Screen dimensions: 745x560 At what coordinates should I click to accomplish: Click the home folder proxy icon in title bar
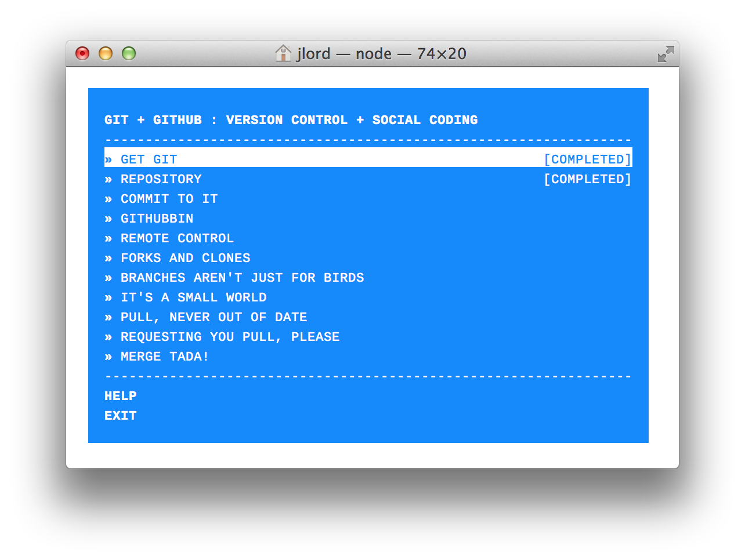283,53
